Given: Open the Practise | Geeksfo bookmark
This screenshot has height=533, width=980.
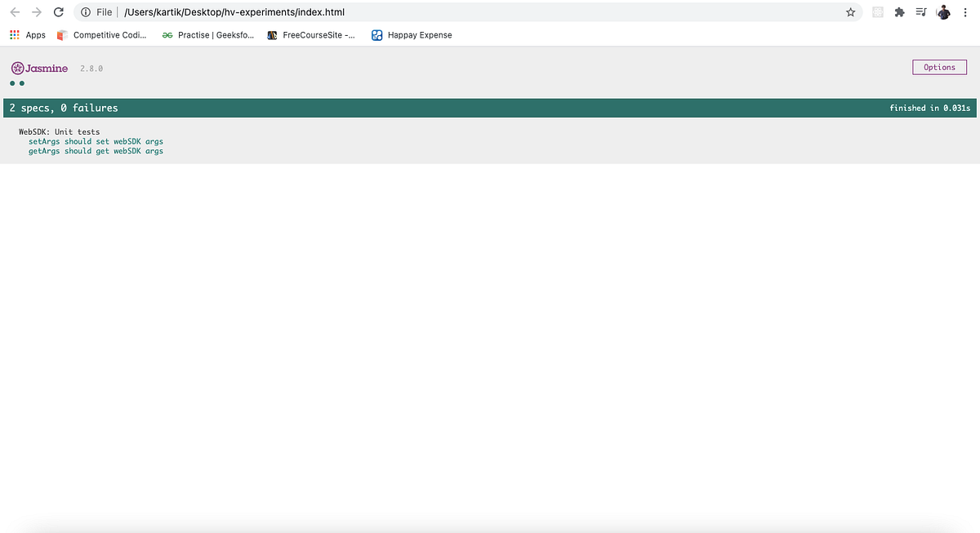Looking at the screenshot, I should click(x=207, y=35).
